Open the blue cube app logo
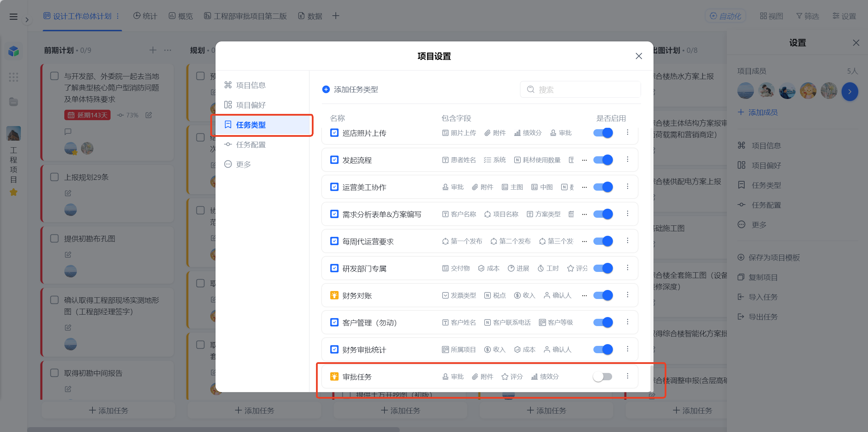Viewport: 868px width, 432px height. click(x=14, y=51)
